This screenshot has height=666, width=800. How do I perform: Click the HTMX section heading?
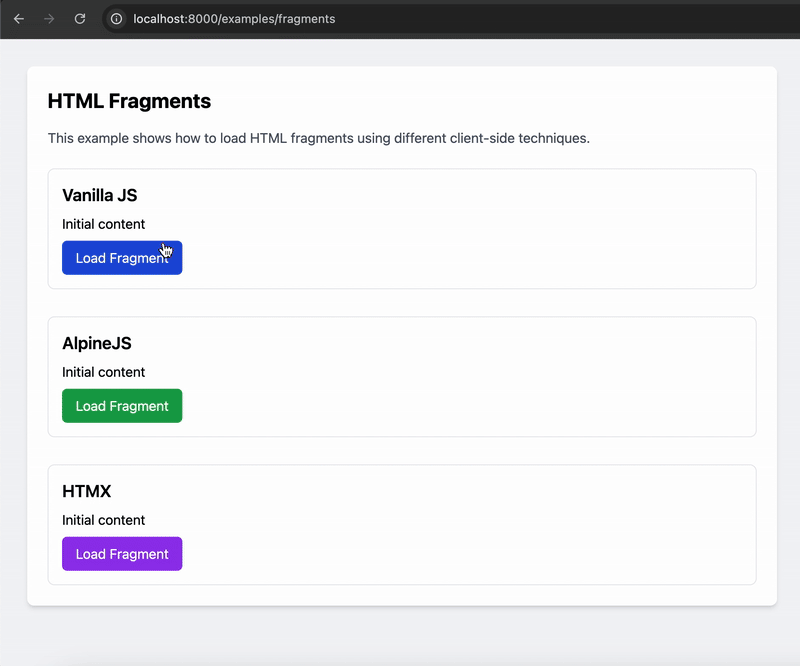click(x=87, y=491)
